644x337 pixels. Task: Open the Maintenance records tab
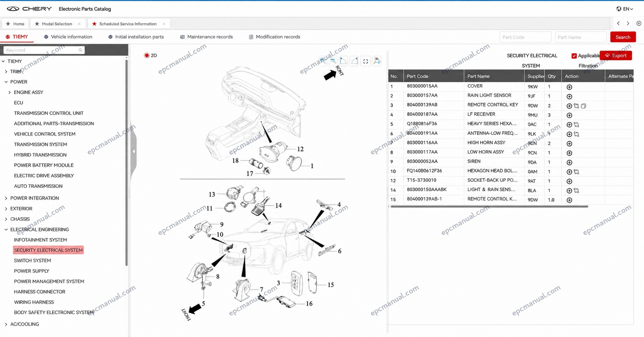[x=206, y=37]
